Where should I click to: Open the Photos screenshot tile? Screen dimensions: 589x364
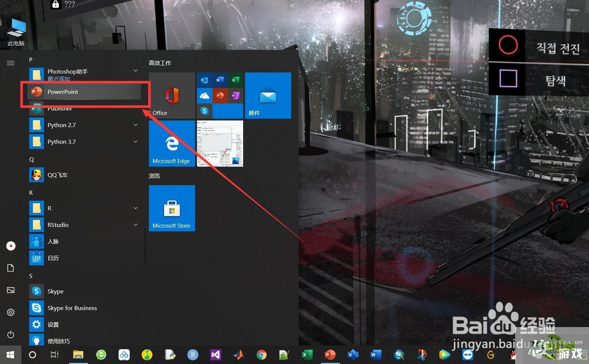(220, 143)
